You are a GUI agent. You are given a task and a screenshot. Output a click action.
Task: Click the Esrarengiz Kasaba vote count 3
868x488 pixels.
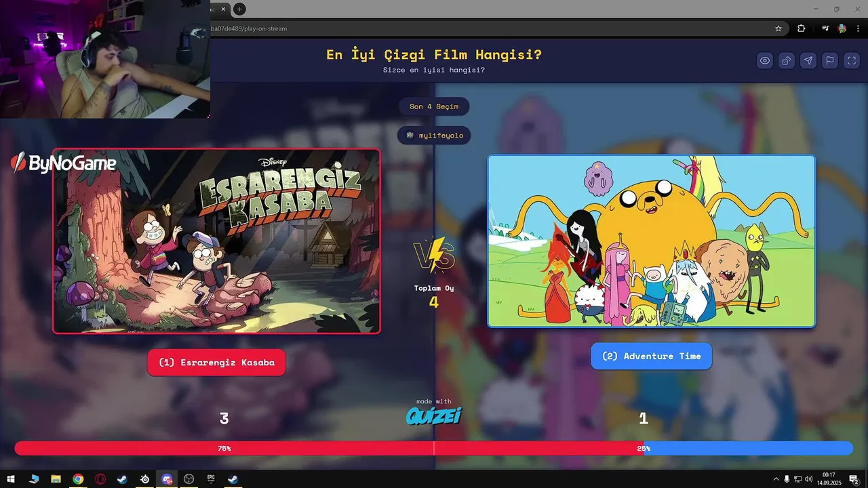point(224,419)
